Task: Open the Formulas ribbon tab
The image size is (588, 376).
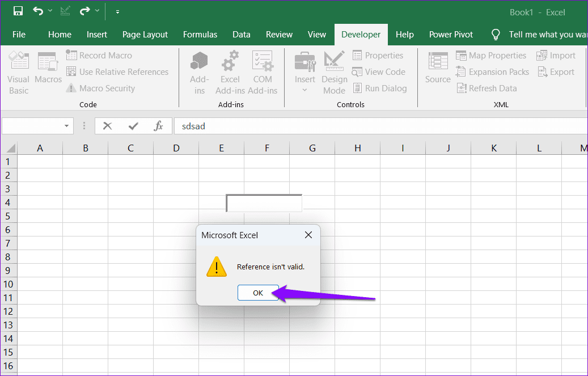Action: (x=200, y=35)
